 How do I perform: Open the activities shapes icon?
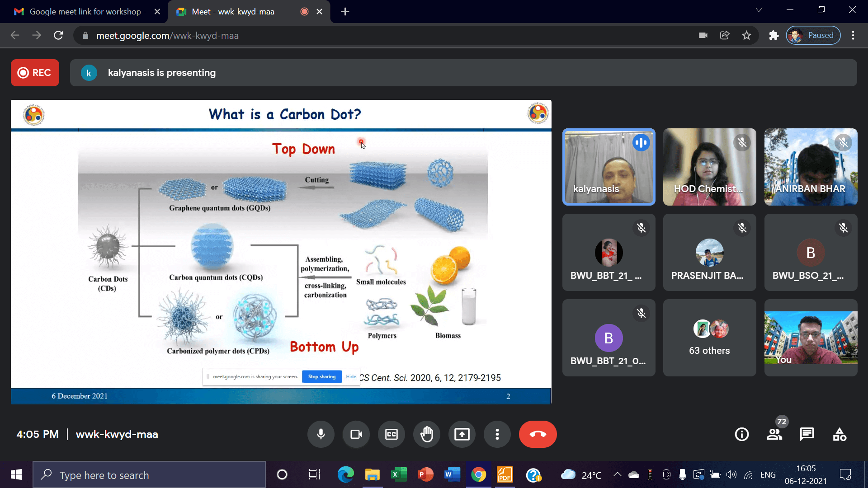click(840, 434)
